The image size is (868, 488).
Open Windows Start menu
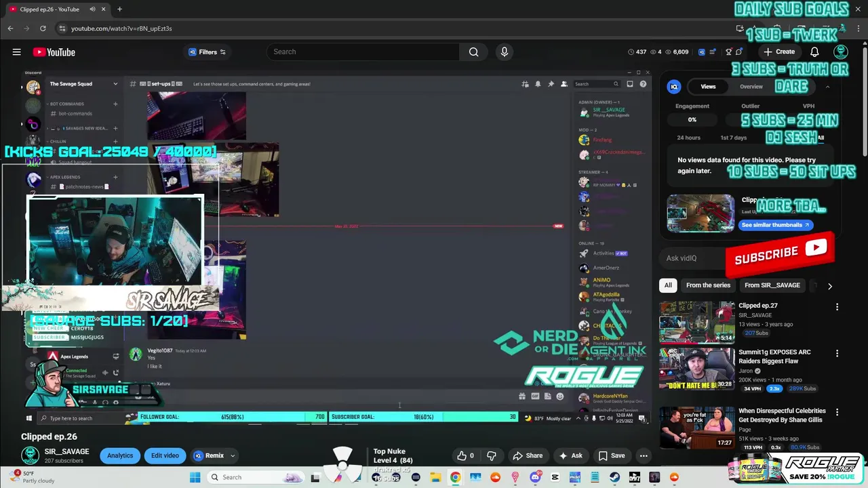tap(195, 477)
